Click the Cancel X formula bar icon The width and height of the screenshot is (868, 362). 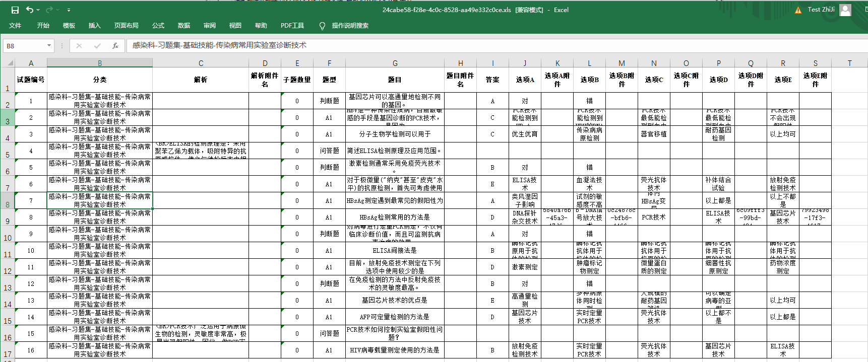[79, 46]
